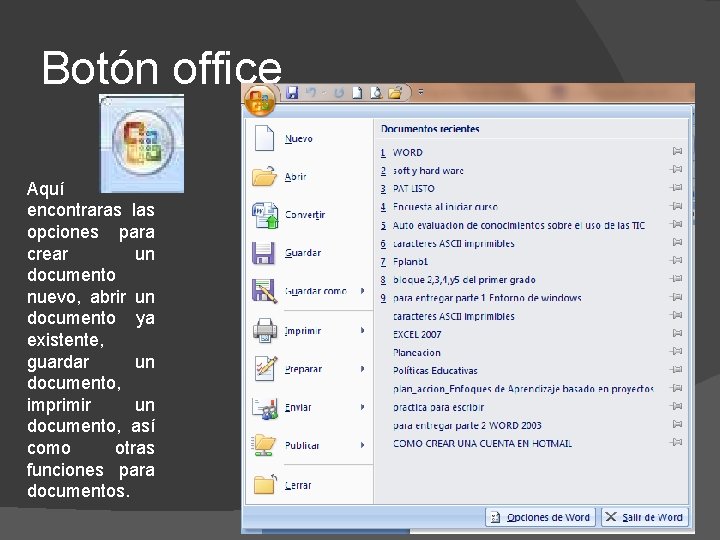This screenshot has width=720, height=540.
Task: Pin the PAT LISTO document
Action: point(676,187)
